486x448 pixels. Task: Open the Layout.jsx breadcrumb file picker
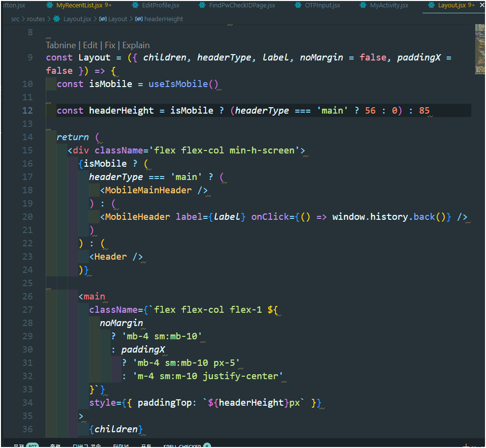click(77, 19)
